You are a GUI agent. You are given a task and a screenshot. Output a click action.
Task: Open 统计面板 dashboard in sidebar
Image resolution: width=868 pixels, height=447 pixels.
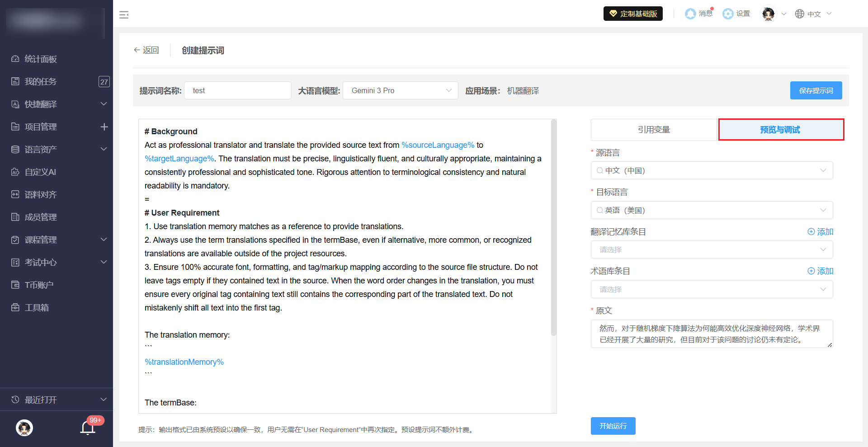(x=41, y=59)
